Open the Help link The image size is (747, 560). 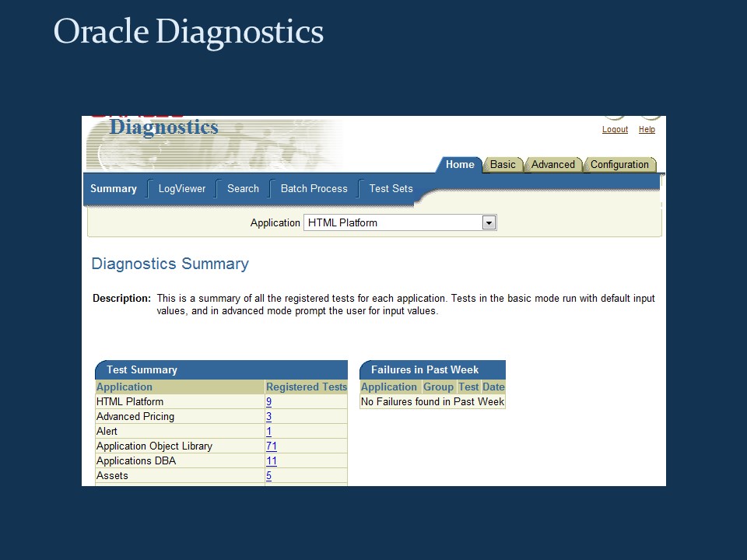click(647, 129)
